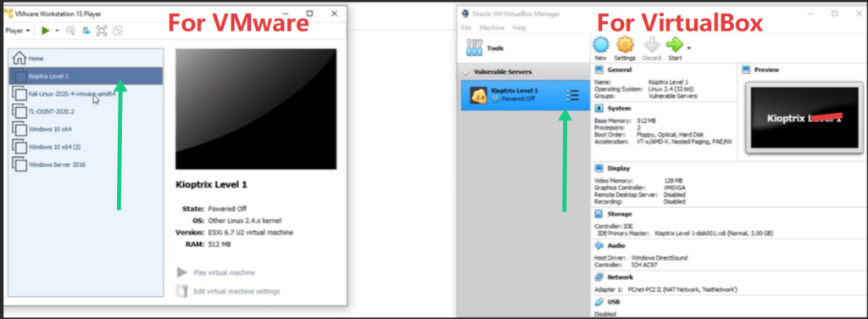Select Windows 10 x64 (2) virtual machine
The image size is (868, 319).
pyautogui.click(x=86, y=147)
